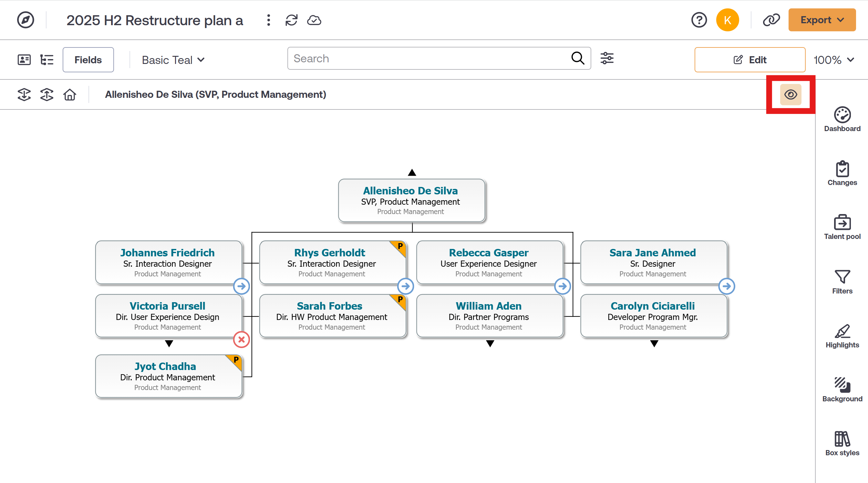This screenshot has width=868, height=483.
Task: Click the copy link chain icon
Action: pos(771,20)
